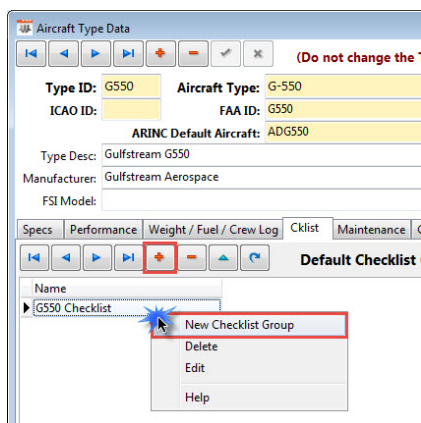Image resolution: width=421 pixels, height=423 pixels.
Task: Click the empty ICAO ID field
Action: click(x=131, y=109)
